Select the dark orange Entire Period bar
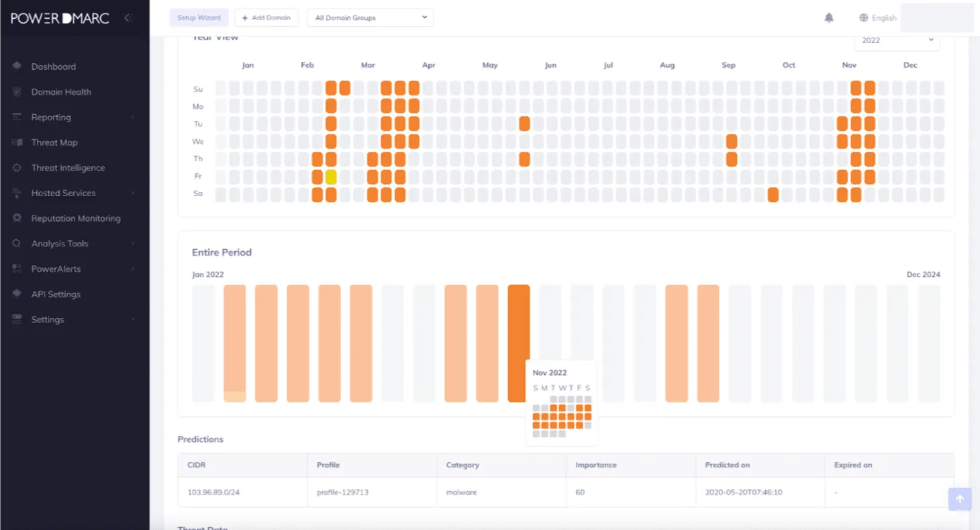The height and width of the screenshot is (530, 980). click(x=518, y=343)
